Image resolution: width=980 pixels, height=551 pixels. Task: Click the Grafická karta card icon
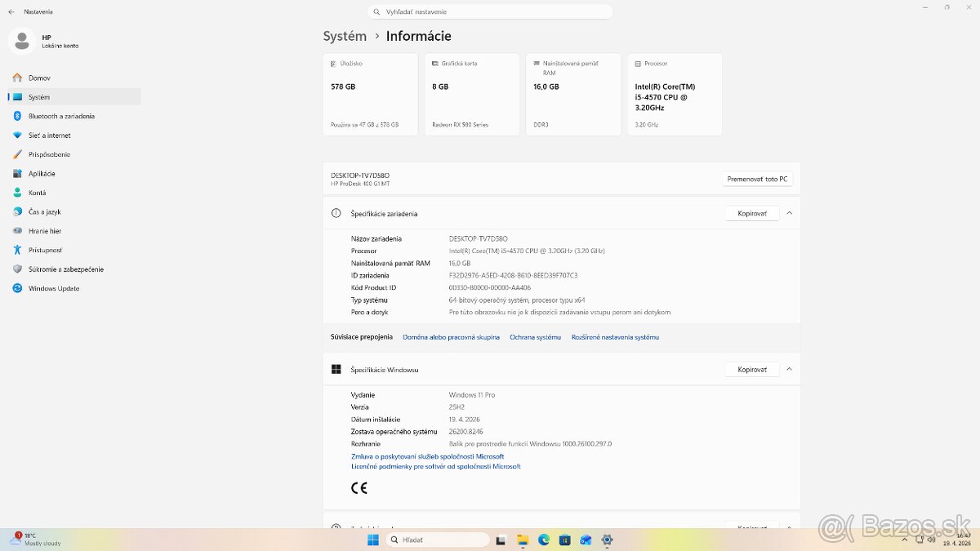point(434,63)
